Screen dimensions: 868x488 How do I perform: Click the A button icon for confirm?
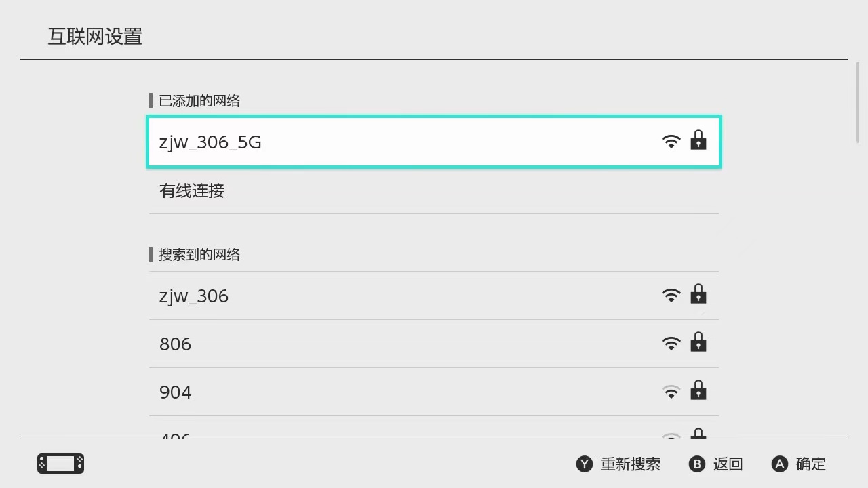780,464
